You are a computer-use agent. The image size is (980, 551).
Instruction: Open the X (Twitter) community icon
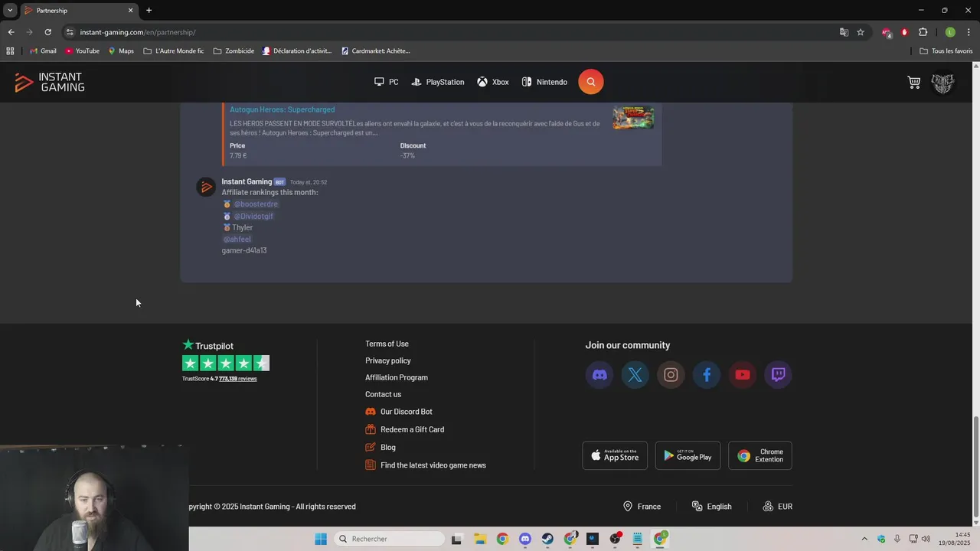click(x=635, y=375)
